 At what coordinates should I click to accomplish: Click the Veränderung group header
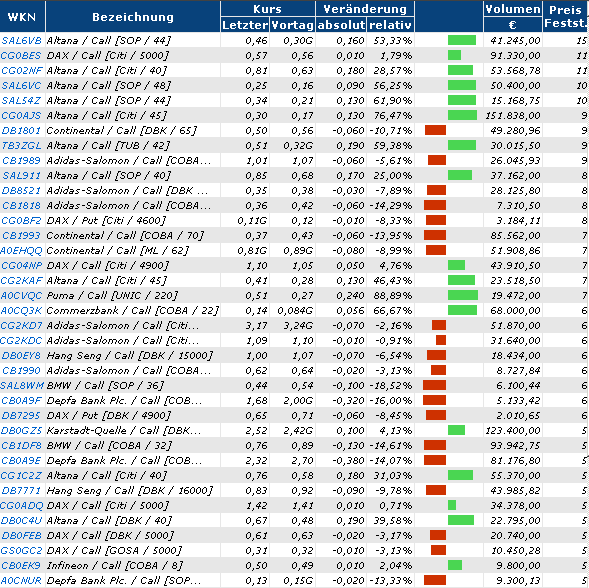point(365,9)
